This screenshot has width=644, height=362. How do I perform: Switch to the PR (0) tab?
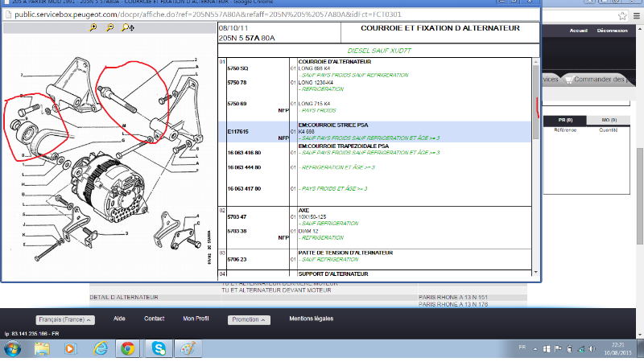pos(565,120)
